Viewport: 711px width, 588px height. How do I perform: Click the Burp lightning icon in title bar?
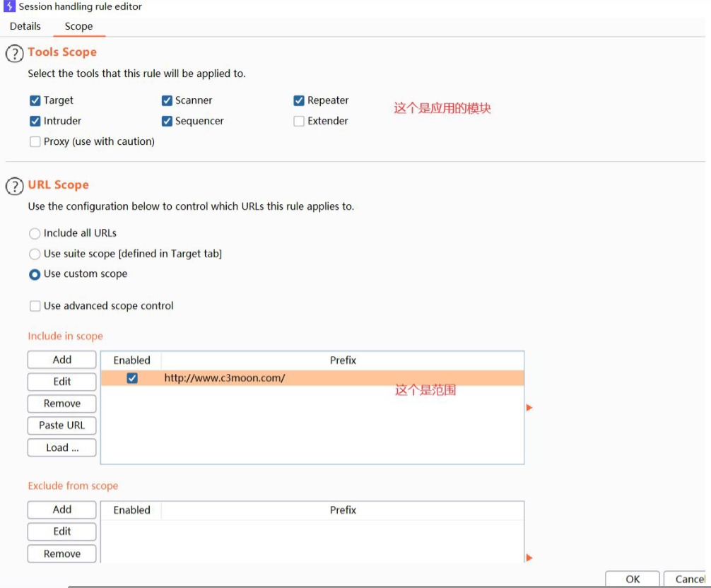tap(9, 6)
